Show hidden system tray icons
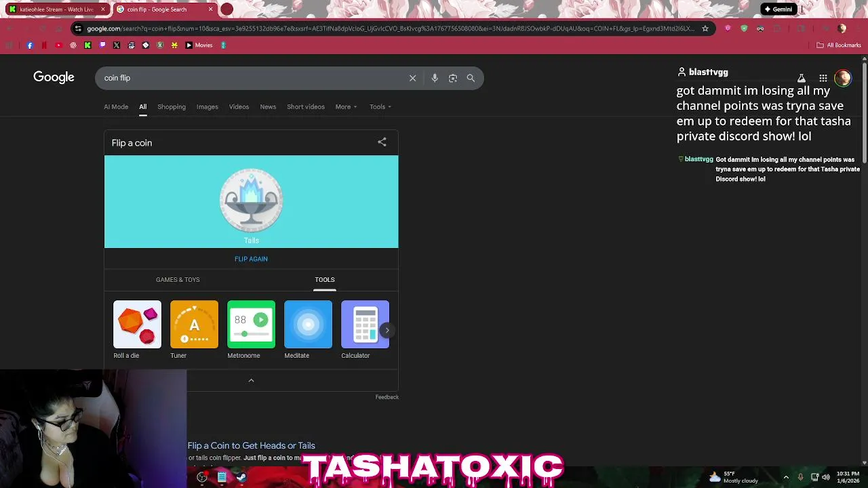Image resolution: width=868 pixels, height=488 pixels. coord(786,477)
